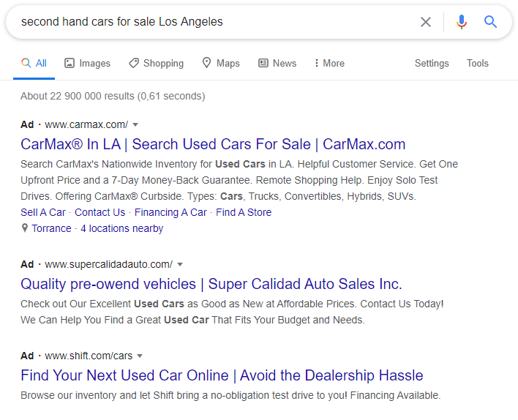This screenshot has width=518, height=420.
Task: Click the blue magnifying glass search button
Action: (490, 22)
